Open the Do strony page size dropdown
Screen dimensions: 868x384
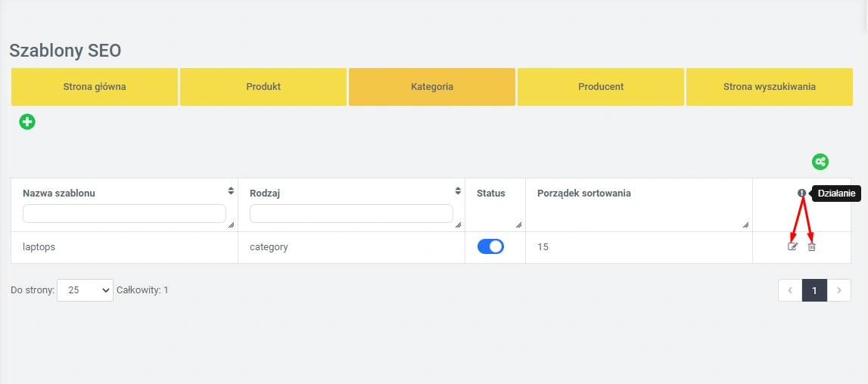point(85,290)
